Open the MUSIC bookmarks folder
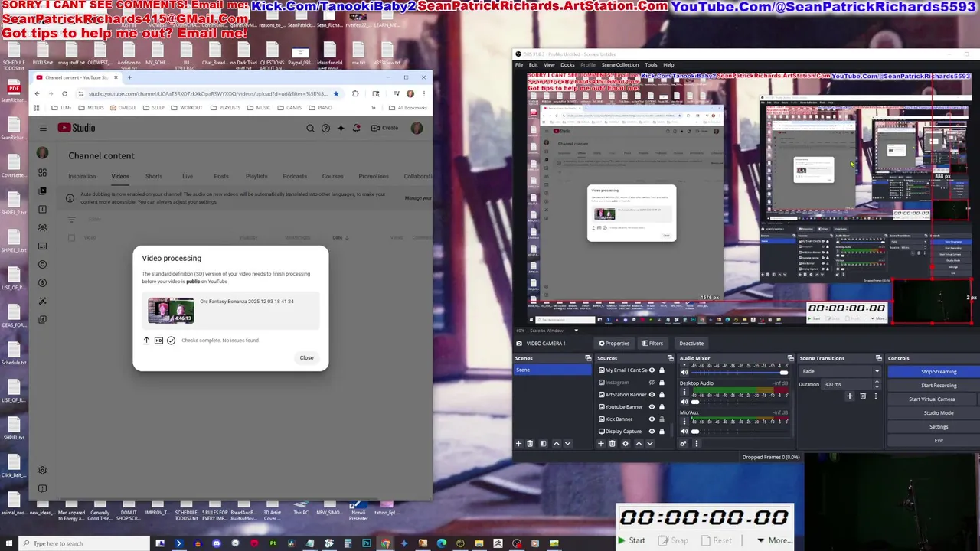 tap(259, 108)
